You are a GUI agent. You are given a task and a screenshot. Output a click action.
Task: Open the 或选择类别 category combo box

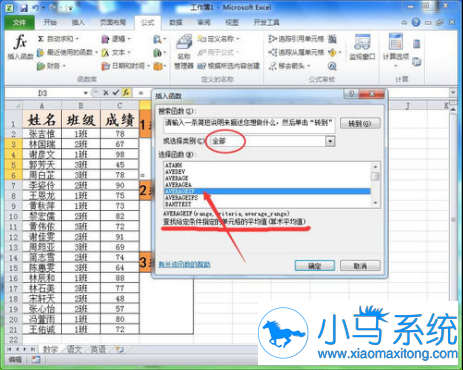tap(272, 141)
